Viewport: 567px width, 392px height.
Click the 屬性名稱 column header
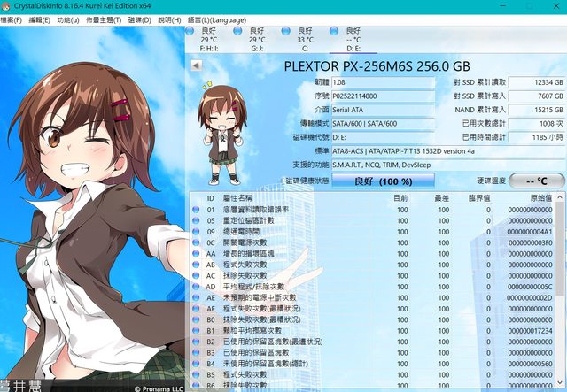click(x=237, y=198)
